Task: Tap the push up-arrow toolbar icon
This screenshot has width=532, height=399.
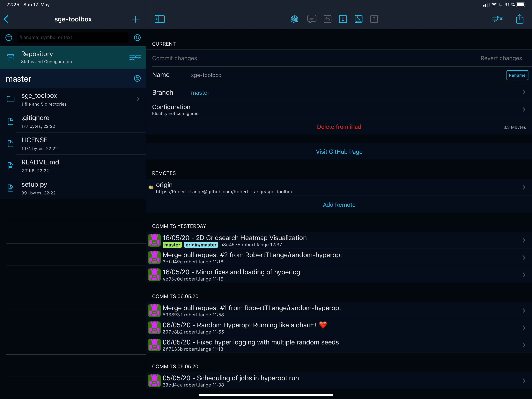Action: (374, 19)
